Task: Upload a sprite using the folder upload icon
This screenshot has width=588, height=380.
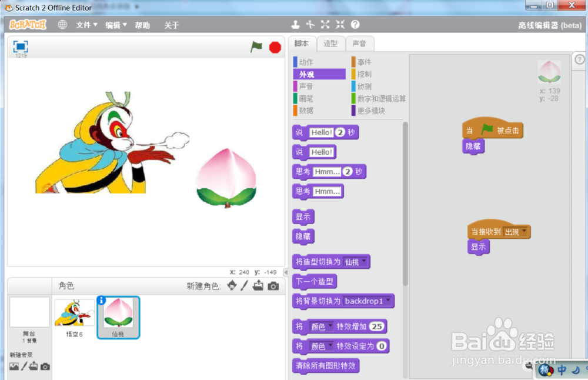Action: click(258, 286)
